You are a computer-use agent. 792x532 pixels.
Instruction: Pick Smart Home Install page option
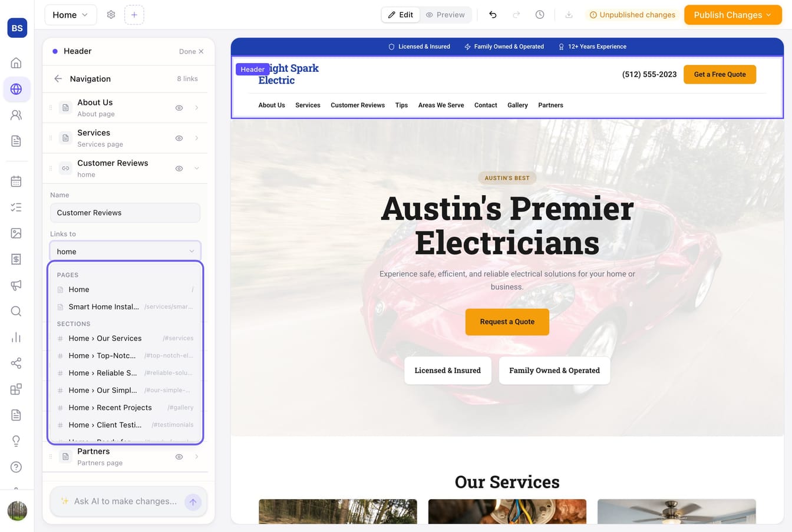click(x=125, y=307)
